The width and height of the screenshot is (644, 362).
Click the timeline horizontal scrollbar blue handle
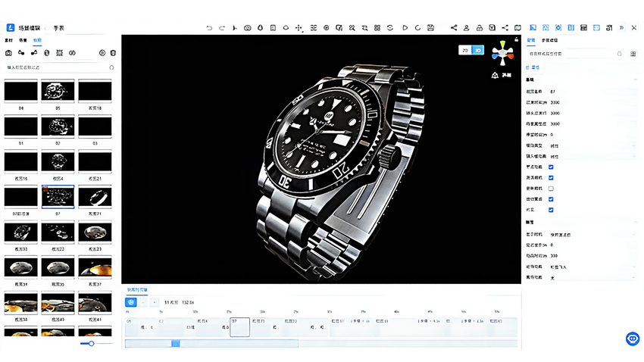[175, 343]
